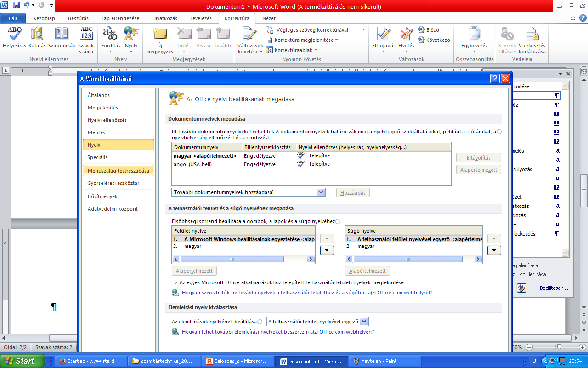
Task: Click zoom out minus button
Action: [x=529, y=347]
